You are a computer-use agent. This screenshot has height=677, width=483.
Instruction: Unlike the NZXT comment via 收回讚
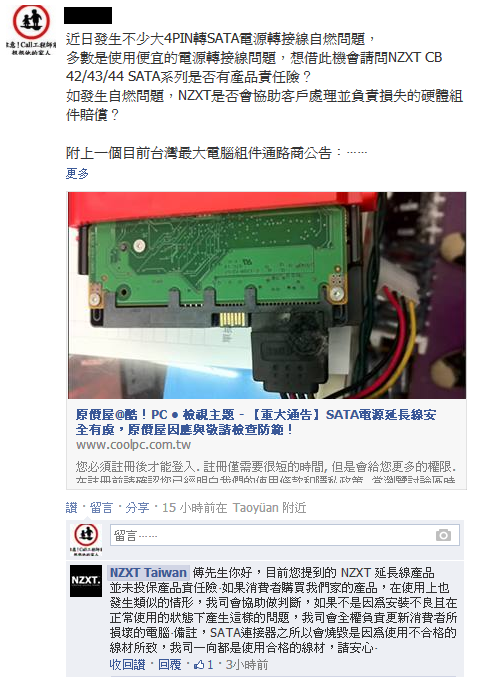pyautogui.click(x=127, y=664)
